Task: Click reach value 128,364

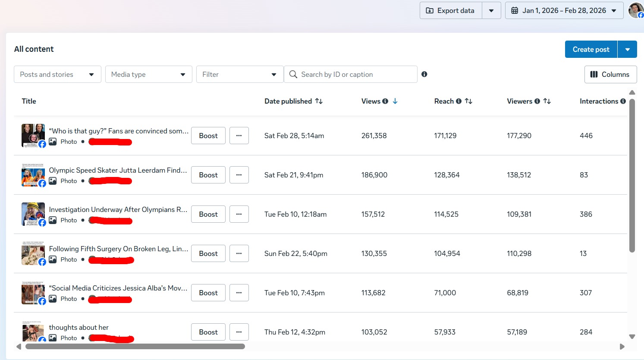Action: [447, 175]
